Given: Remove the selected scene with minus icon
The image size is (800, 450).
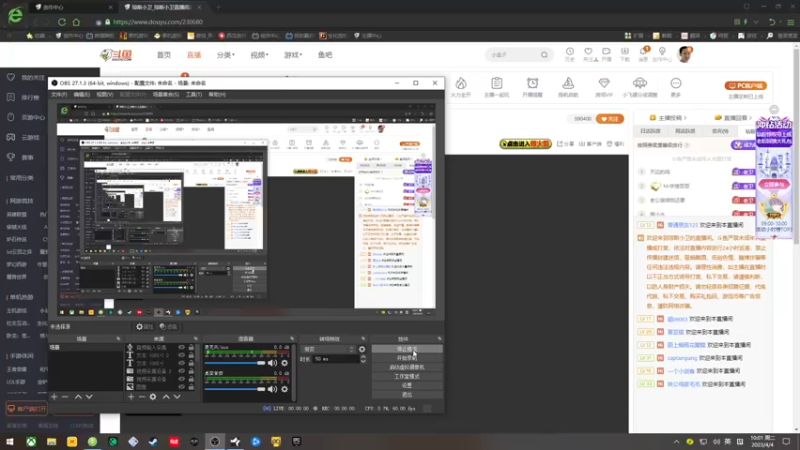Looking at the screenshot, I should coord(65,397).
